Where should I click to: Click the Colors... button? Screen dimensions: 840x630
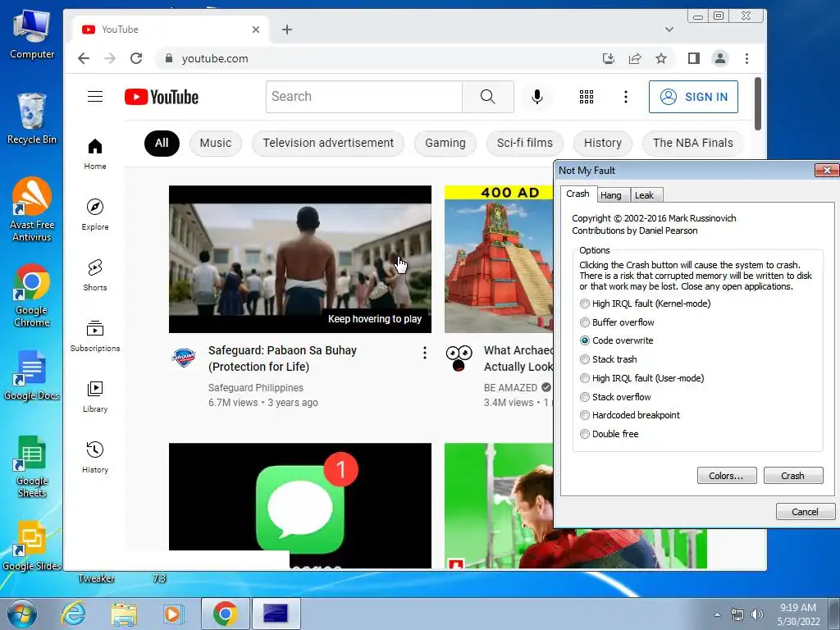(x=727, y=476)
